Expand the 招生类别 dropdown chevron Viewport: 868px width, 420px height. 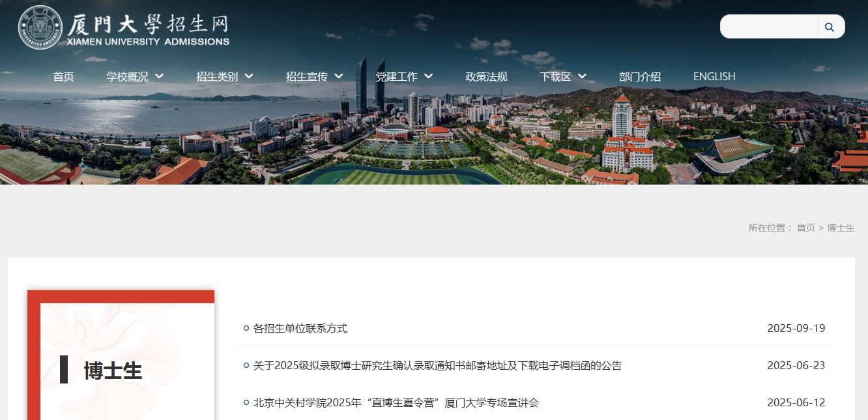pos(249,76)
